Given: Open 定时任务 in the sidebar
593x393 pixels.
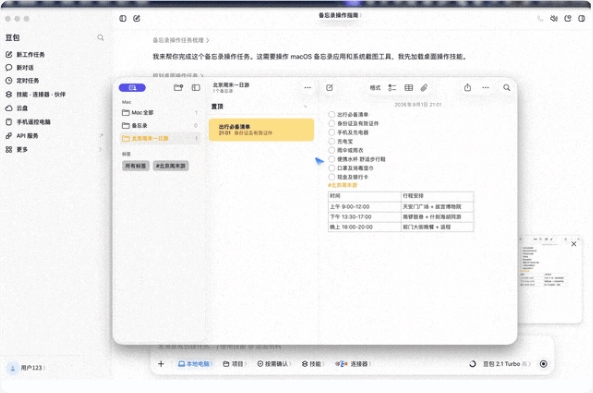Looking at the screenshot, I should 22,81.
